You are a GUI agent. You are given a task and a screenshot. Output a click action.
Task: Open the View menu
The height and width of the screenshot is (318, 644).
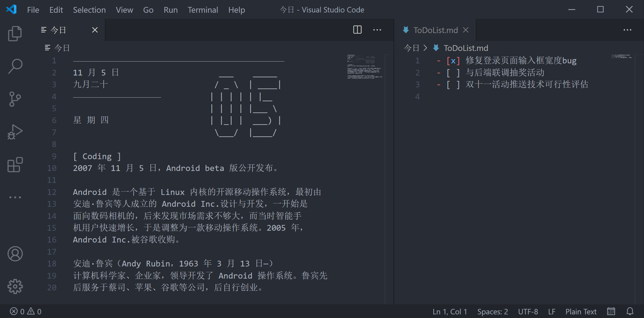[124, 10]
